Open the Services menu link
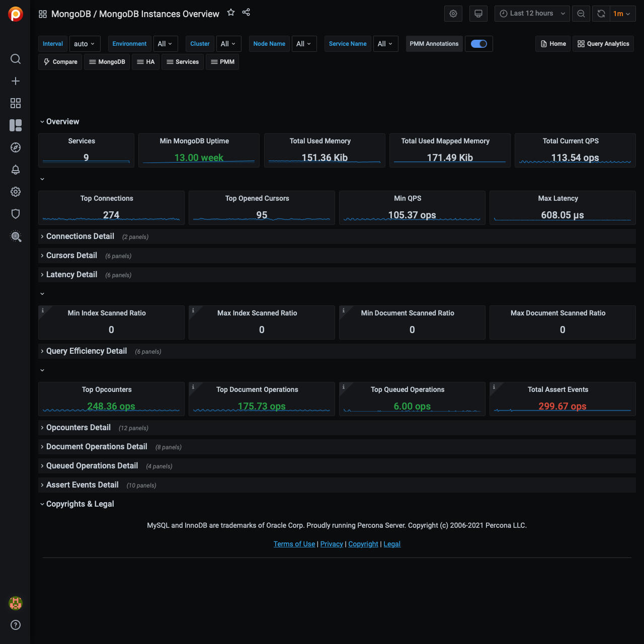 pyautogui.click(x=183, y=62)
